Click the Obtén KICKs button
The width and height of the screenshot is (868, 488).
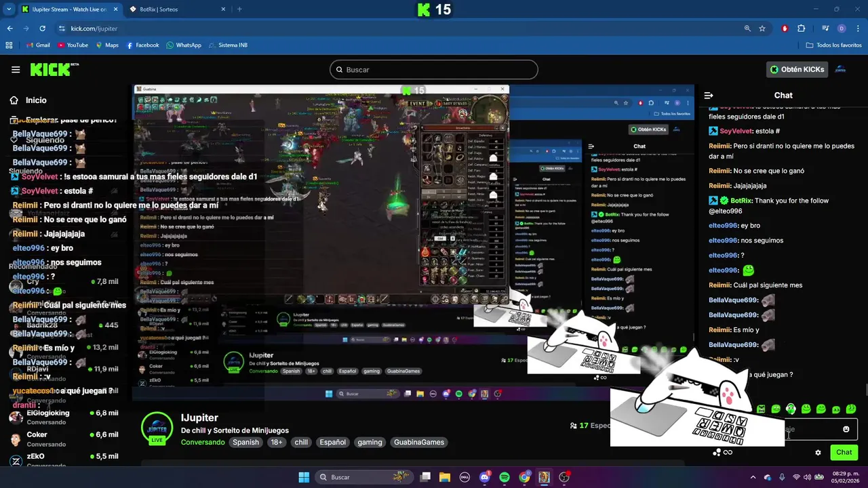pos(797,70)
